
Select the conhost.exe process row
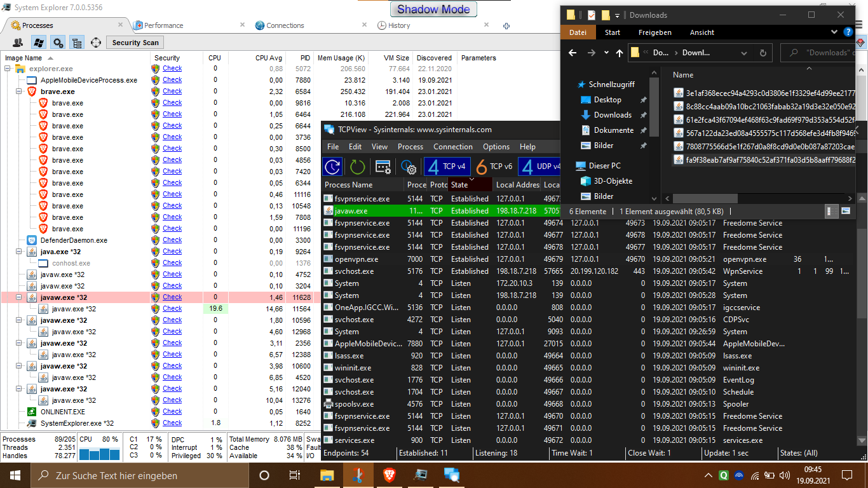[x=159, y=263]
